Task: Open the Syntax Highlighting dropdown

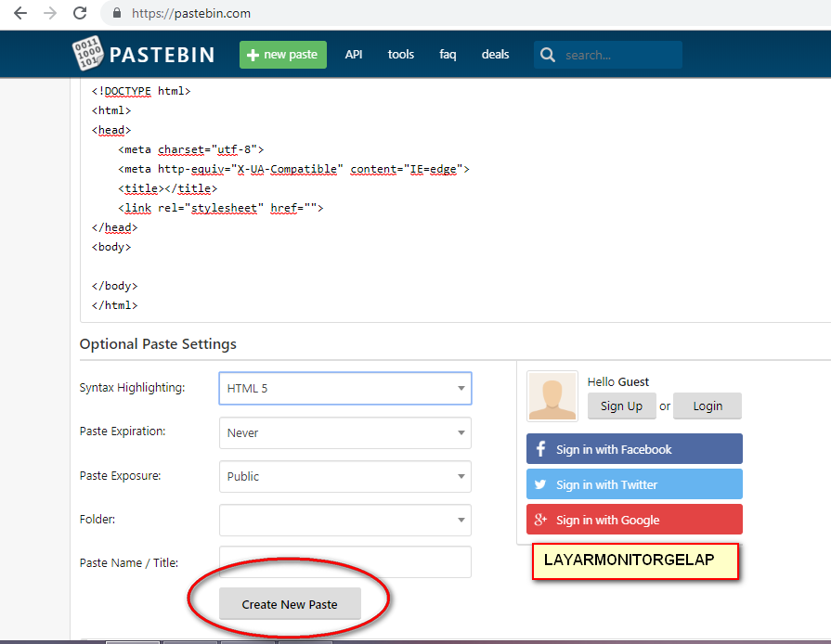Action: (344, 388)
